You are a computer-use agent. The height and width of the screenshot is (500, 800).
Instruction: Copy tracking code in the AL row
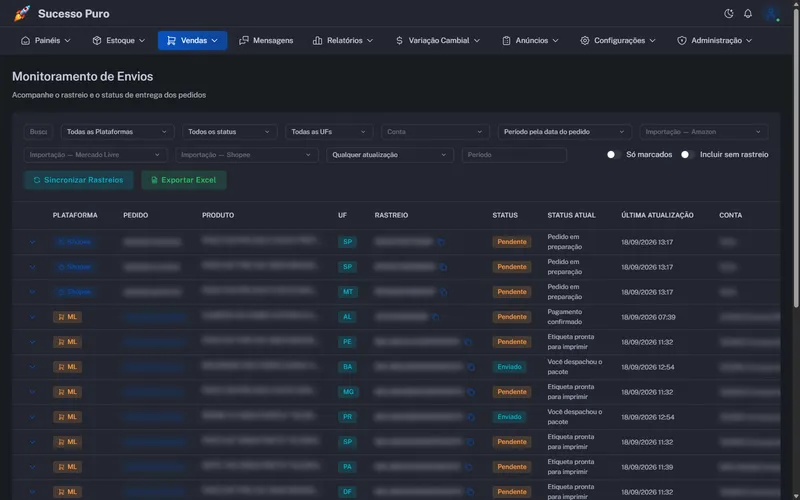(435, 317)
